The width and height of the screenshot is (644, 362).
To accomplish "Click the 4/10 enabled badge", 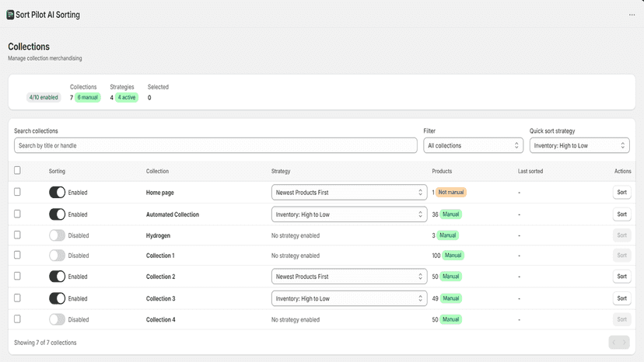I will click(44, 97).
